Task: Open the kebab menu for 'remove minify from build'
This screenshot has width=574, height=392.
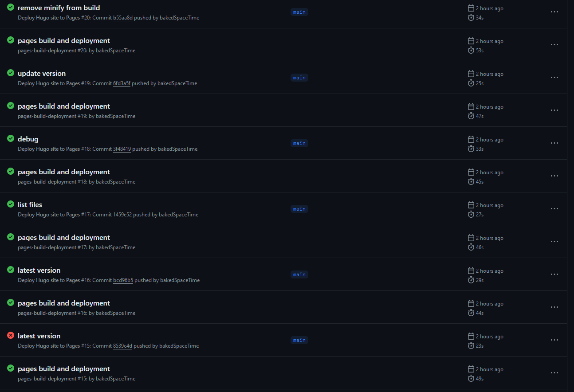Action: point(554,12)
